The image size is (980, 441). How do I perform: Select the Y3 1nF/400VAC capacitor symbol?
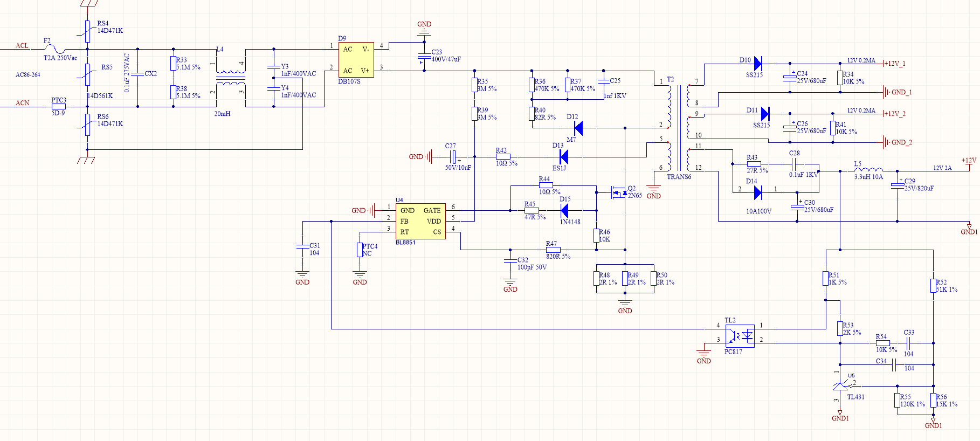274,67
